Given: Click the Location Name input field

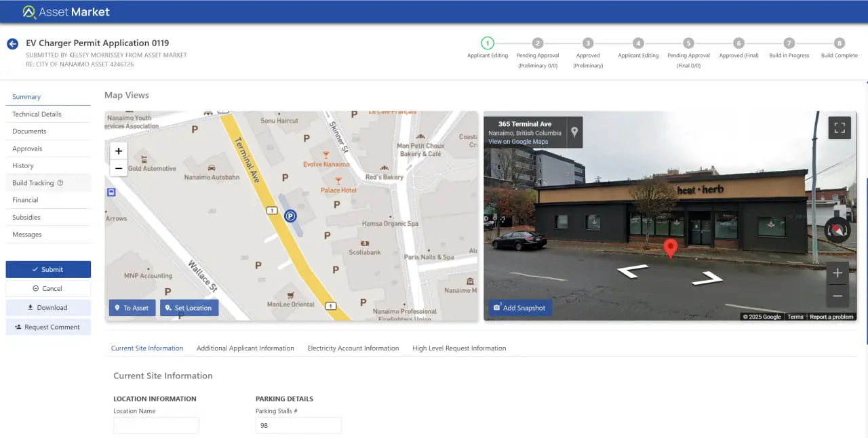Looking at the screenshot, I should [156, 425].
